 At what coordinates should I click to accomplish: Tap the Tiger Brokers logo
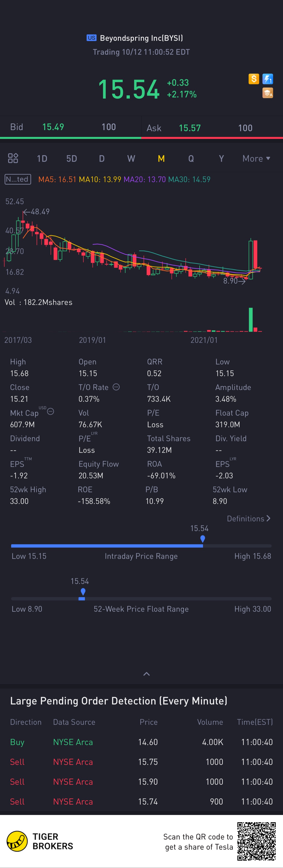click(40, 841)
